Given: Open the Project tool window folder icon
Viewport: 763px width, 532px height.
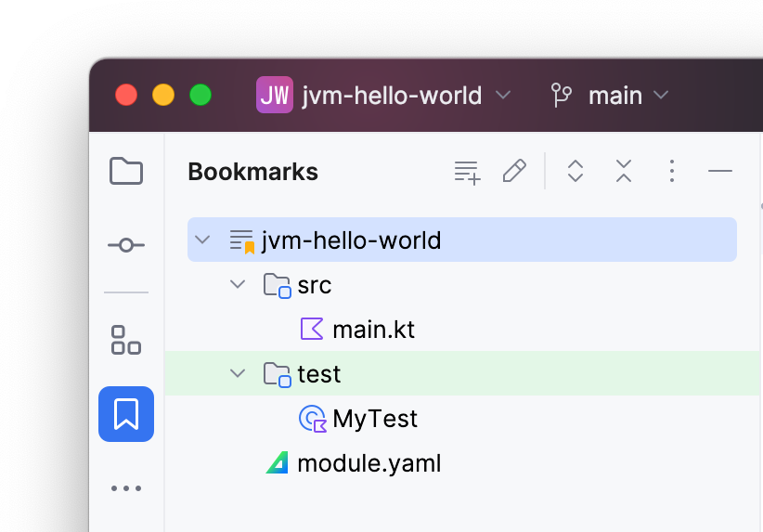Looking at the screenshot, I should [x=126, y=171].
